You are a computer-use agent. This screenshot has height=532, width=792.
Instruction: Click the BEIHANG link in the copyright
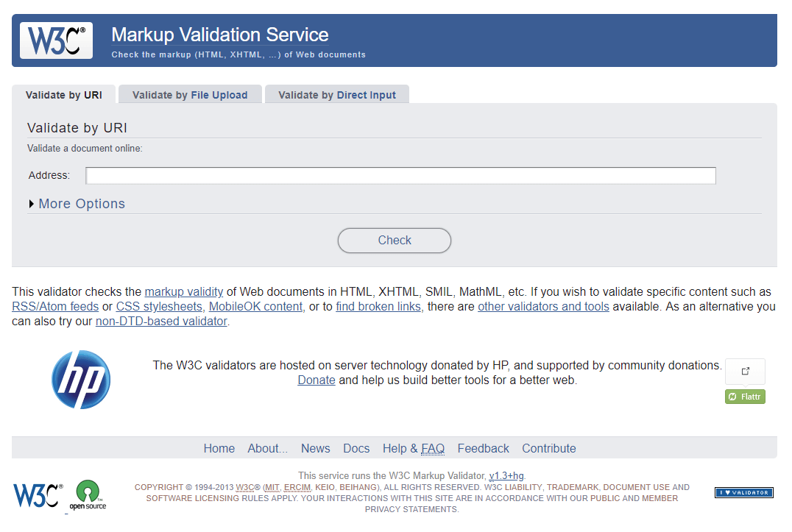(358, 487)
